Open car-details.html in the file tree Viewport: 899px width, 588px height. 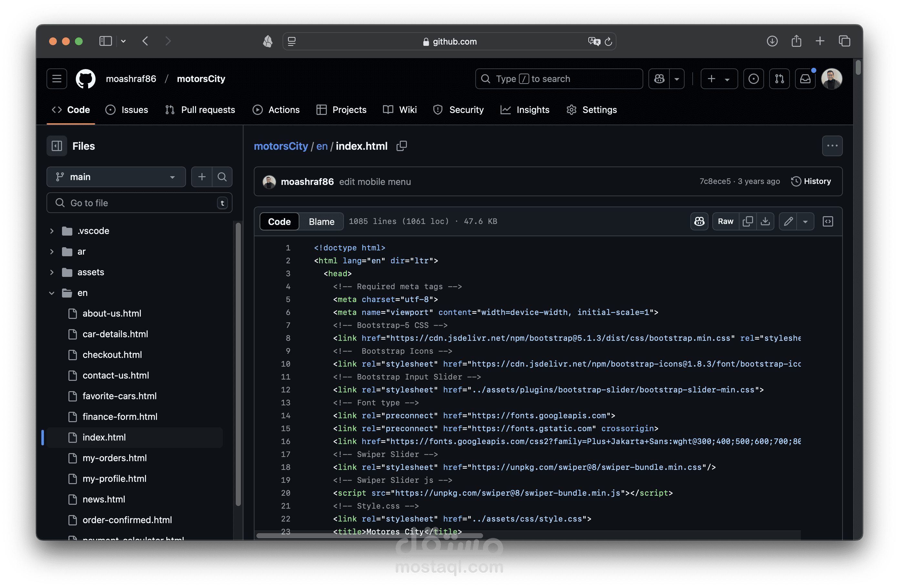tap(115, 334)
